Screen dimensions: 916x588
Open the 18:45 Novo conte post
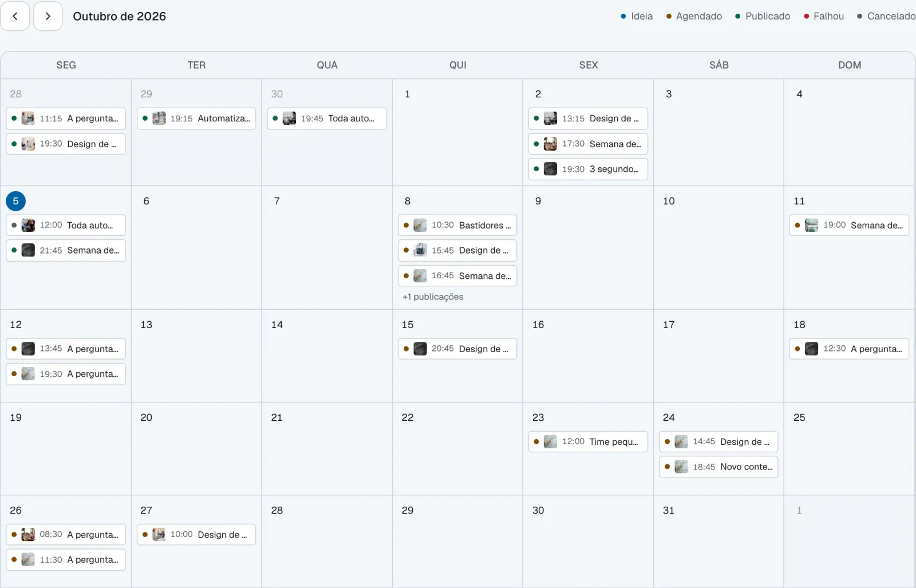point(718,467)
